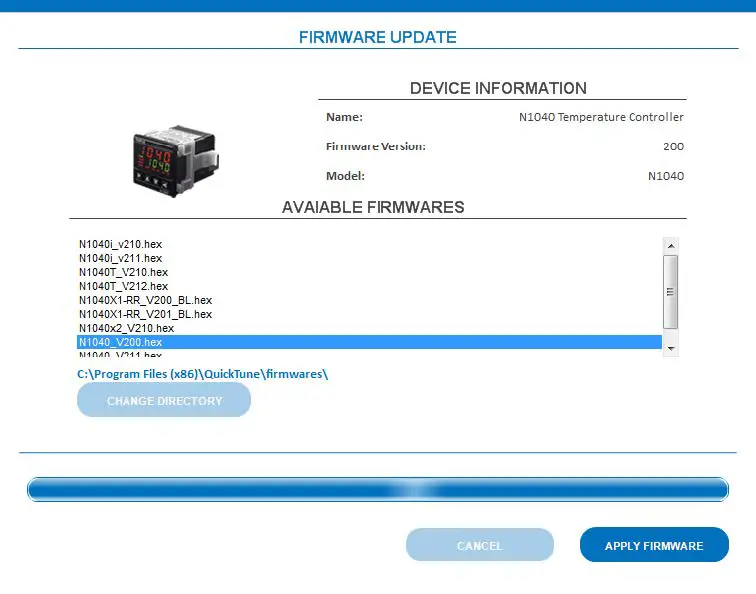
Task: Click the firmware version value 200
Action: (674, 147)
